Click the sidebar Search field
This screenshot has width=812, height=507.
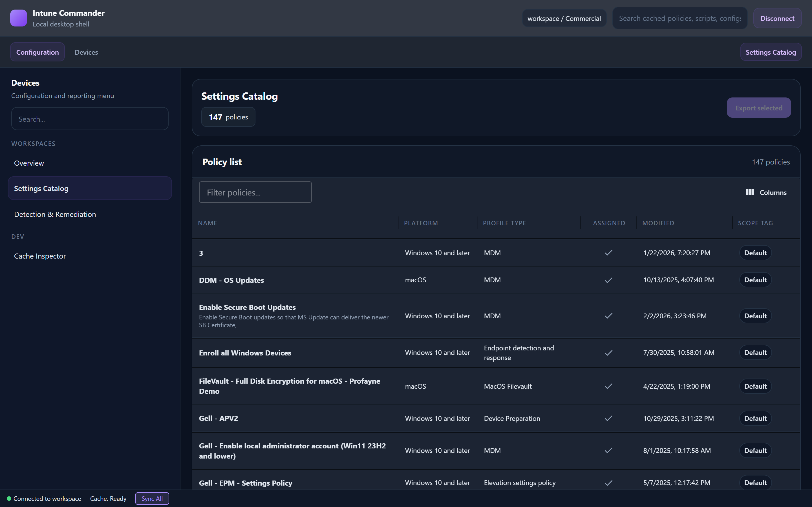[x=90, y=118]
